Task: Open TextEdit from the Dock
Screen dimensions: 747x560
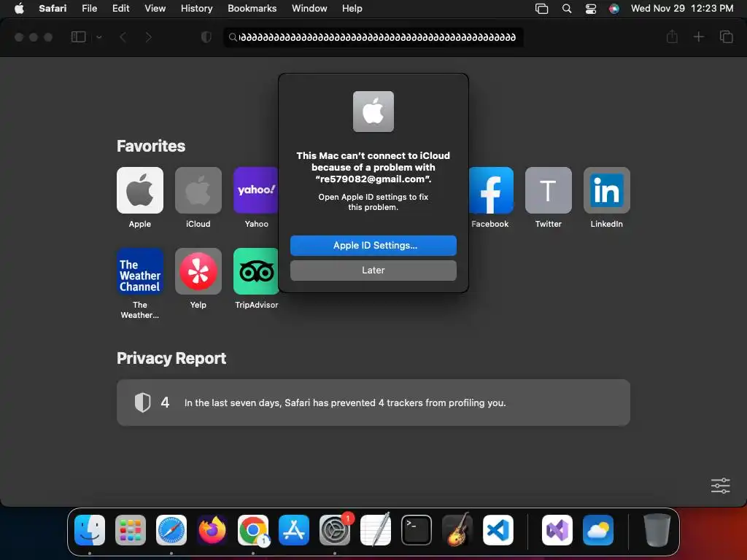Action: click(376, 530)
